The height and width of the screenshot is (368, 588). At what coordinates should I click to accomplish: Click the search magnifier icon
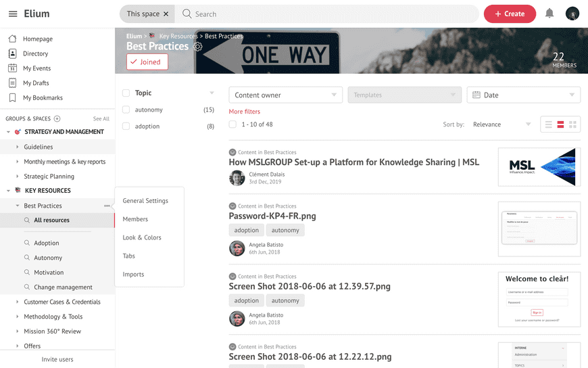tap(187, 14)
